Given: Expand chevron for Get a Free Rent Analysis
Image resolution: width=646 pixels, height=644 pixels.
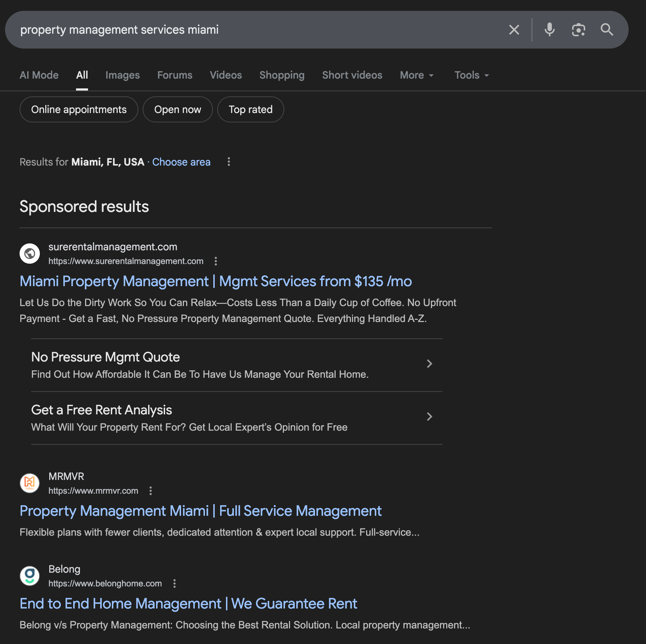Looking at the screenshot, I should pyautogui.click(x=429, y=417).
